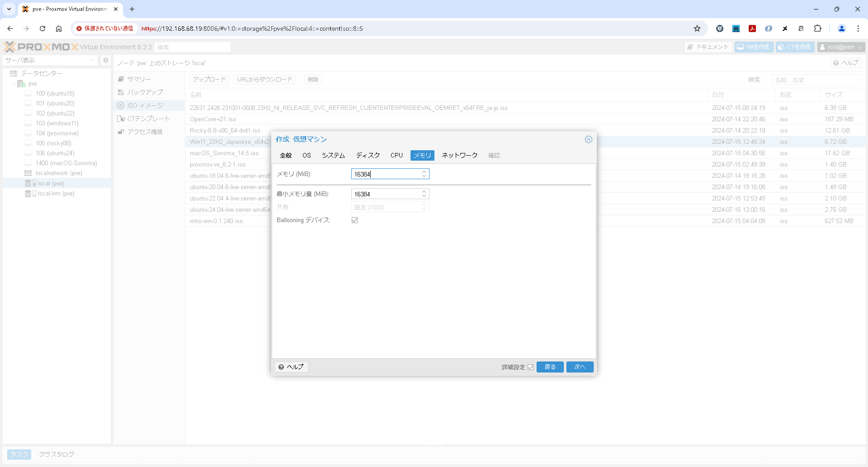
Task: Close the Create Virtual Machine dialog
Action: [x=588, y=139]
